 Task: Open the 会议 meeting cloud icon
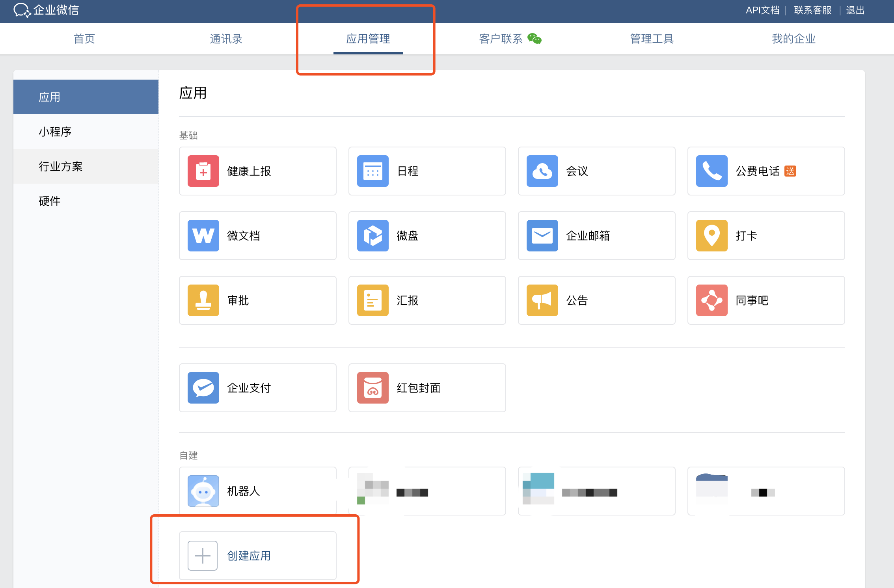[x=542, y=171]
